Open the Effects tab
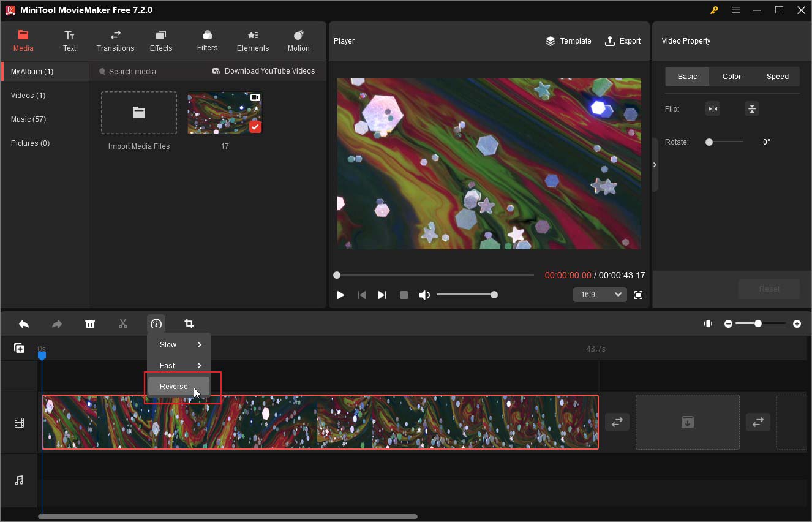This screenshot has height=522, width=812. (x=161, y=41)
